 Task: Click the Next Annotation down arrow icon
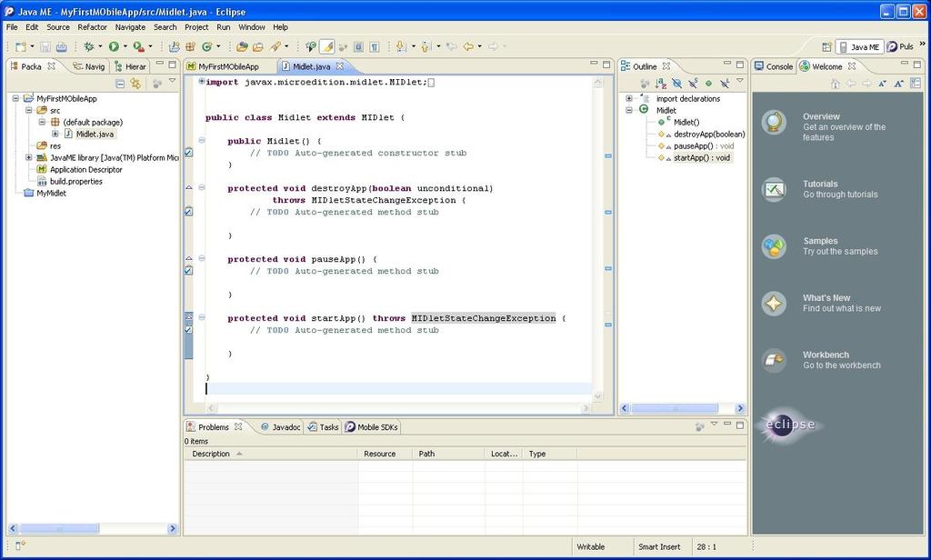tap(401, 46)
